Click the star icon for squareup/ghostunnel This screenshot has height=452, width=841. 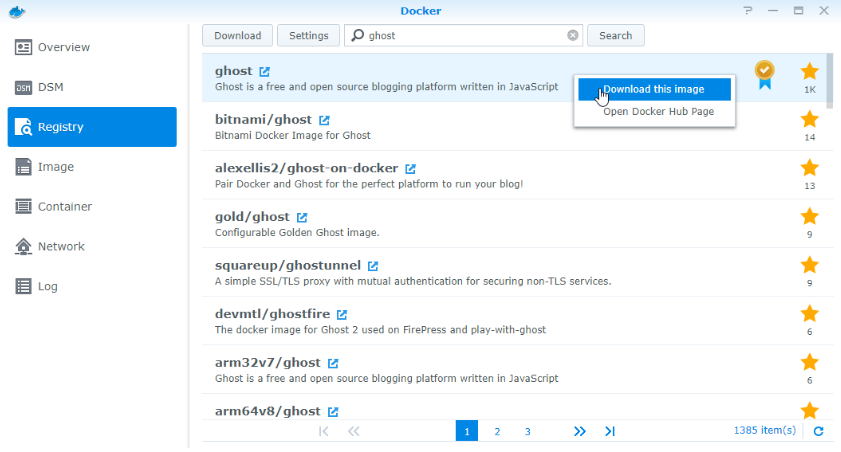(809, 265)
